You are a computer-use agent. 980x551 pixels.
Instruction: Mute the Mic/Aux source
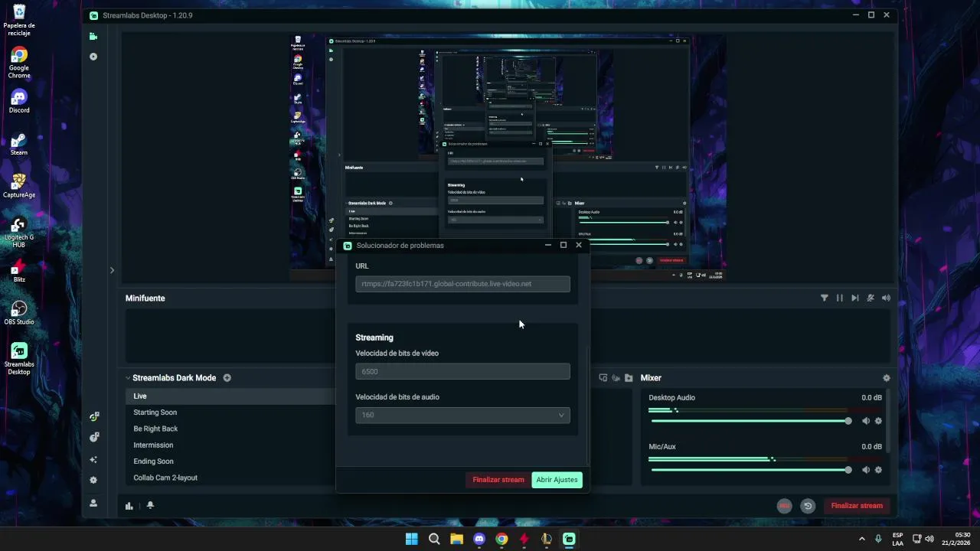866,470
